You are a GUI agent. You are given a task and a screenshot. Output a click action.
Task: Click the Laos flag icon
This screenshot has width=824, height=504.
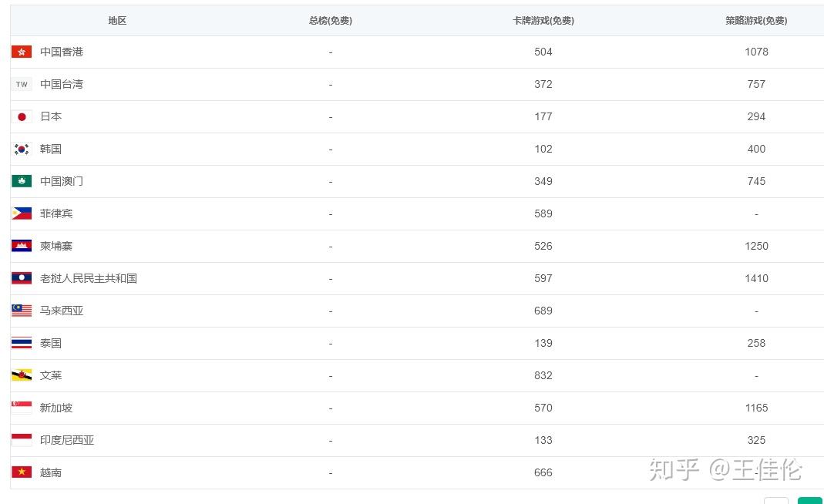pyautogui.click(x=22, y=278)
